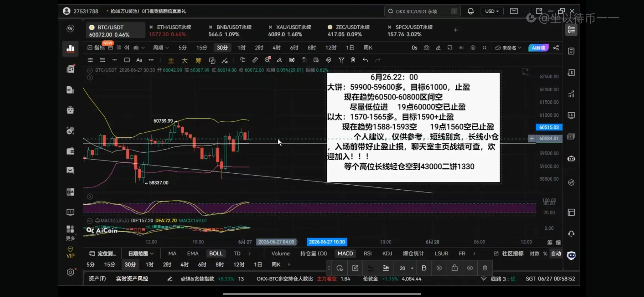
Task: Toggle the eye visibility in text toolbar
Action: coord(470,268)
